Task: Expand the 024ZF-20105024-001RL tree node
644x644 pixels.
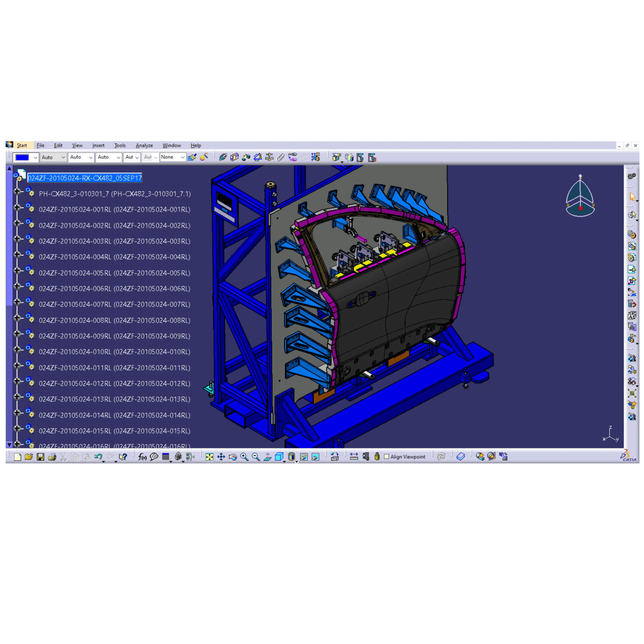Action: pos(17,207)
